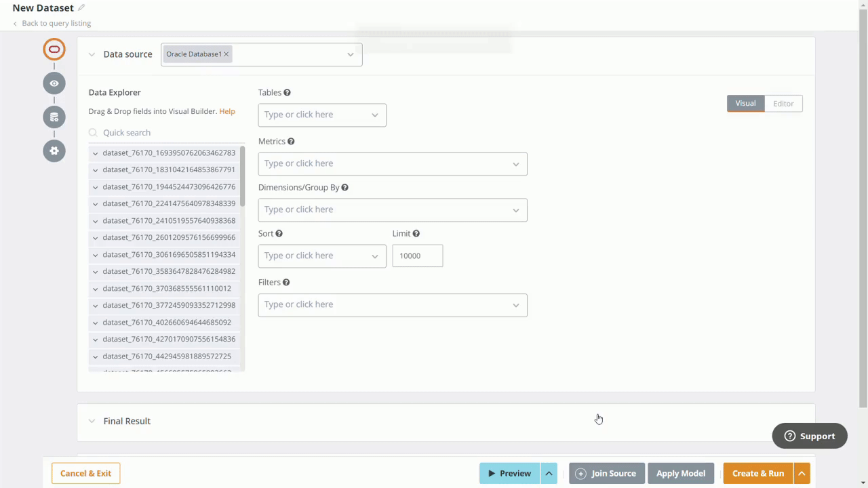This screenshot has height=488, width=868.
Task: Select the Oracle data source step icon
Action: (54, 49)
